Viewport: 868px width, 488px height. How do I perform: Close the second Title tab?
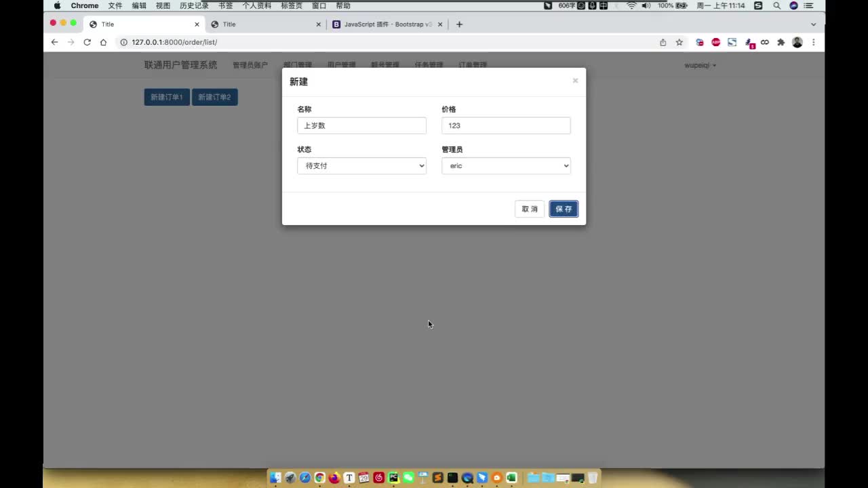tap(319, 24)
